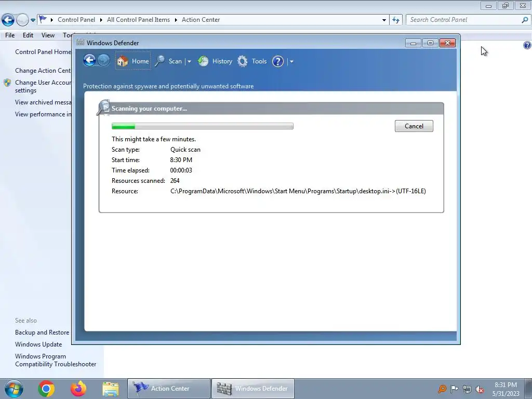Click the Action Center flag tray icon
The height and width of the screenshot is (399, 532).
pyautogui.click(x=454, y=389)
